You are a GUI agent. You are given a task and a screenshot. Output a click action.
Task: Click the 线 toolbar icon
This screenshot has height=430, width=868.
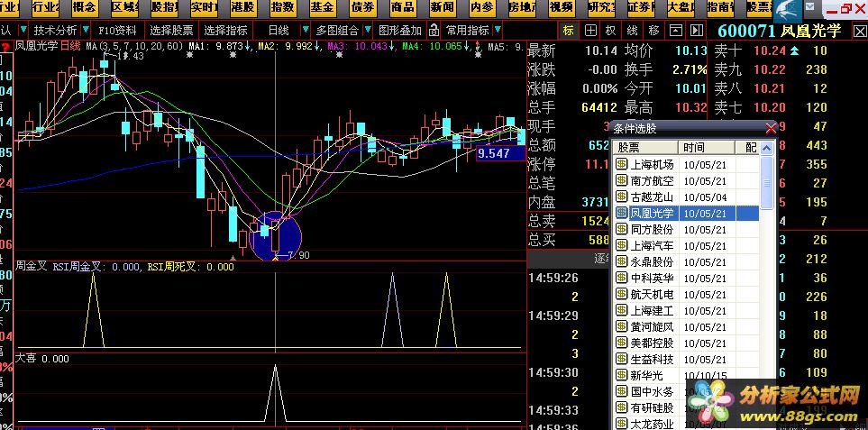pos(632,30)
